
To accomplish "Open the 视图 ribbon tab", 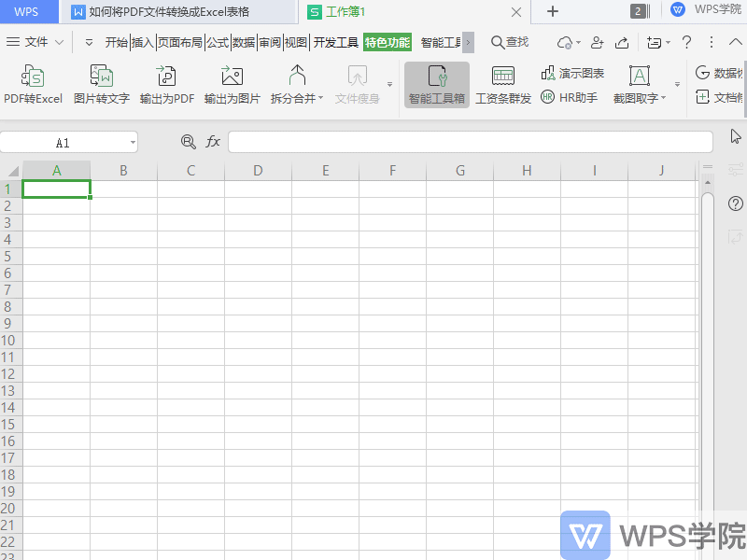I will click(296, 42).
